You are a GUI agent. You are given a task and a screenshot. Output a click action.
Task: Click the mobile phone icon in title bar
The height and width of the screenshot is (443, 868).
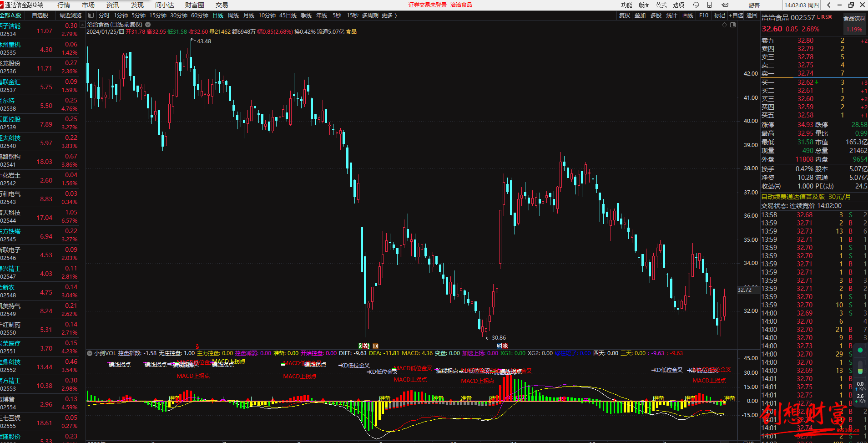pyautogui.click(x=709, y=5)
